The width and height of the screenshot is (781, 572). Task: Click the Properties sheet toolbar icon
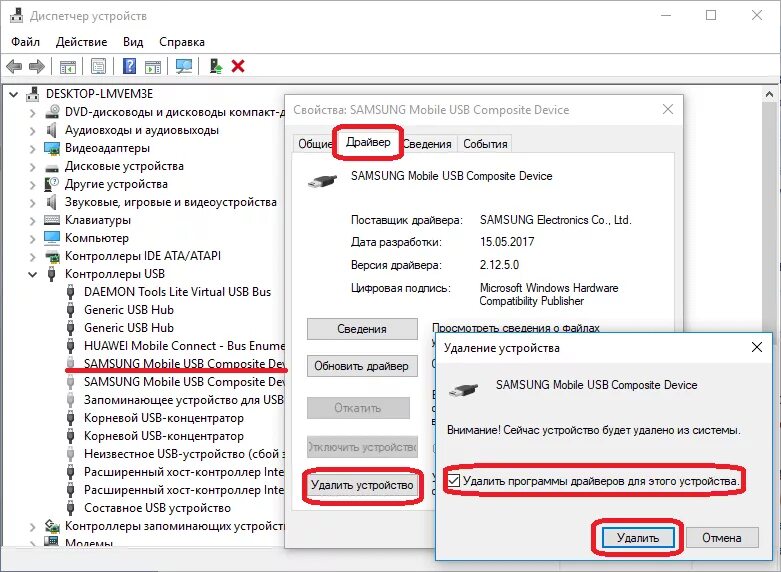[x=98, y=66]
